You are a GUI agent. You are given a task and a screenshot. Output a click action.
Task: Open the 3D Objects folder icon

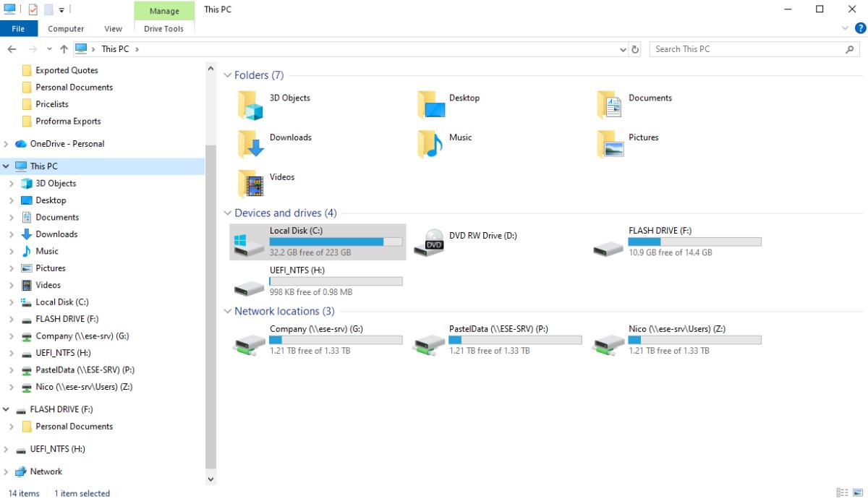click(251, 105)
